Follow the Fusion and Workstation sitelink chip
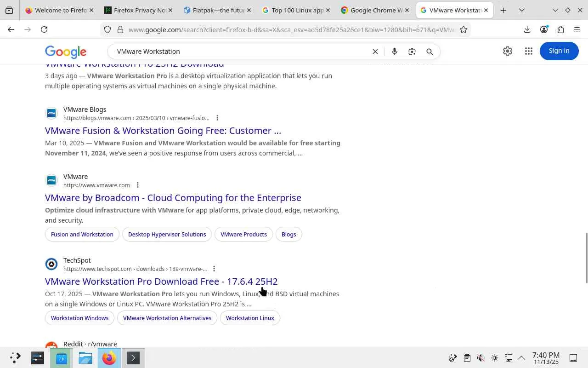The image size is (588, 368). 82,234
